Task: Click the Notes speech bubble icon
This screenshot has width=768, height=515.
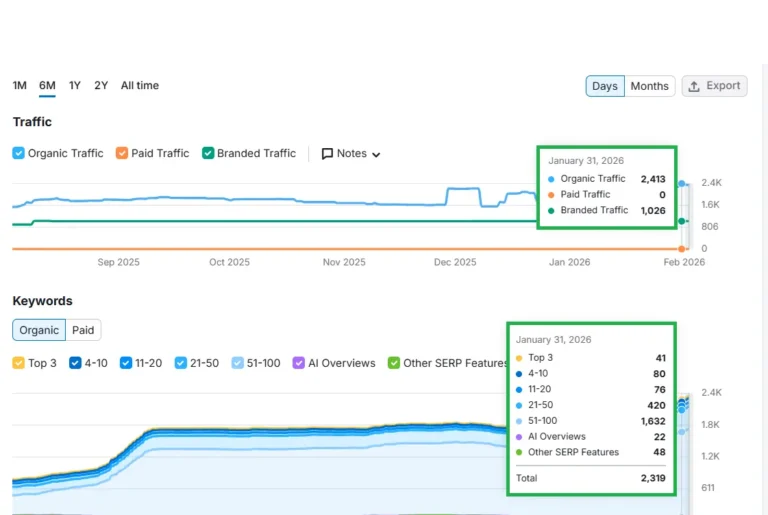Action: [327, 154]
